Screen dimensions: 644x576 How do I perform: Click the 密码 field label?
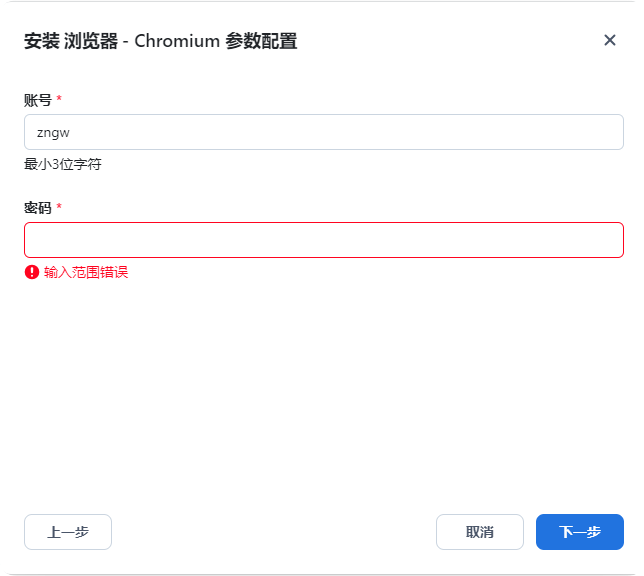pyautogui.click(x=38, y=208)
